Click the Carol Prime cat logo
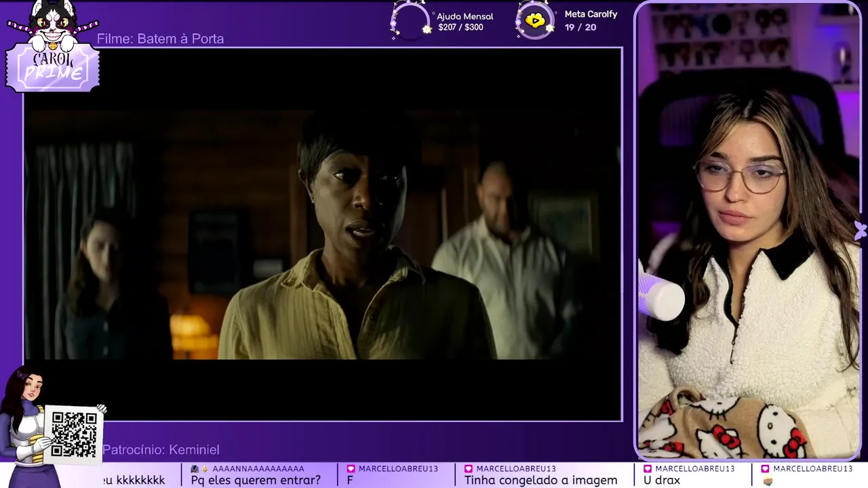Screen dimensions: 868x488 coord(53,46)
